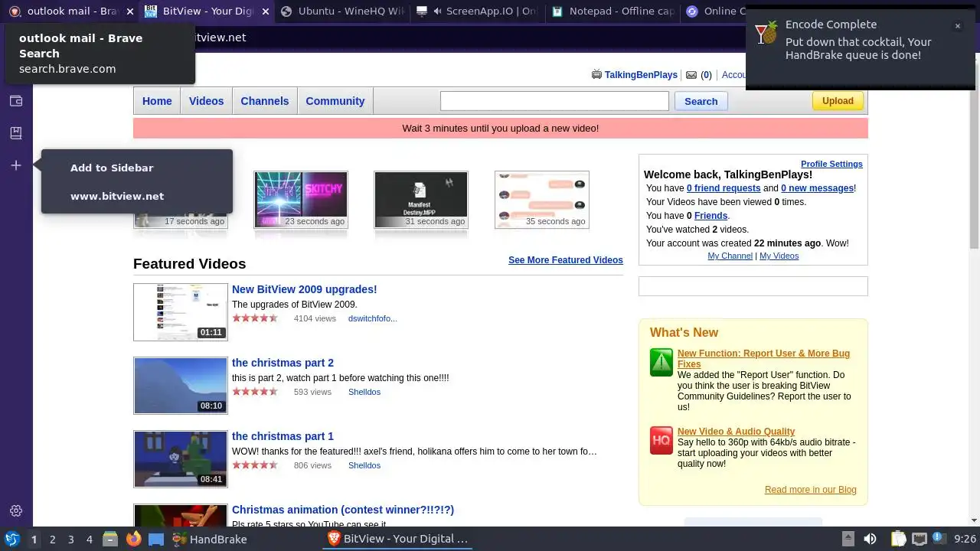
Task: Click chat thumbnail from 35 seconds ago
Action: pyautogui.click(x=542, y=200)
